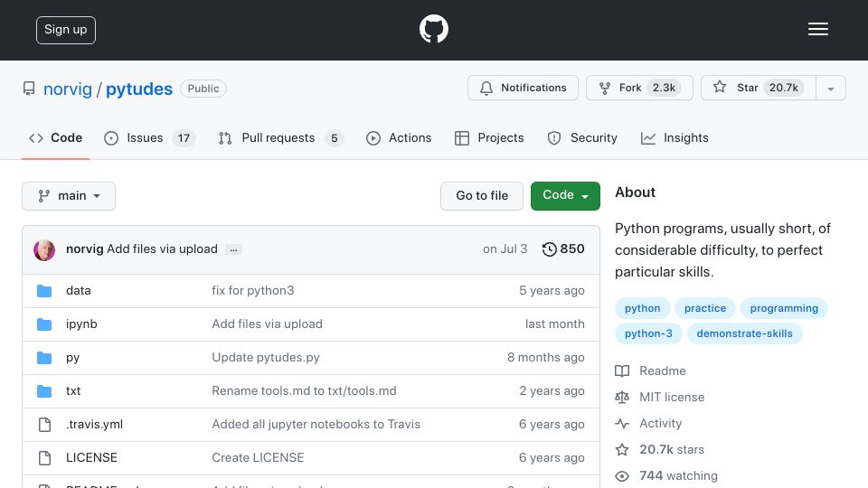Screen dimensions: 868x488
Task: Open the norvig owner link
Action: 68,89
